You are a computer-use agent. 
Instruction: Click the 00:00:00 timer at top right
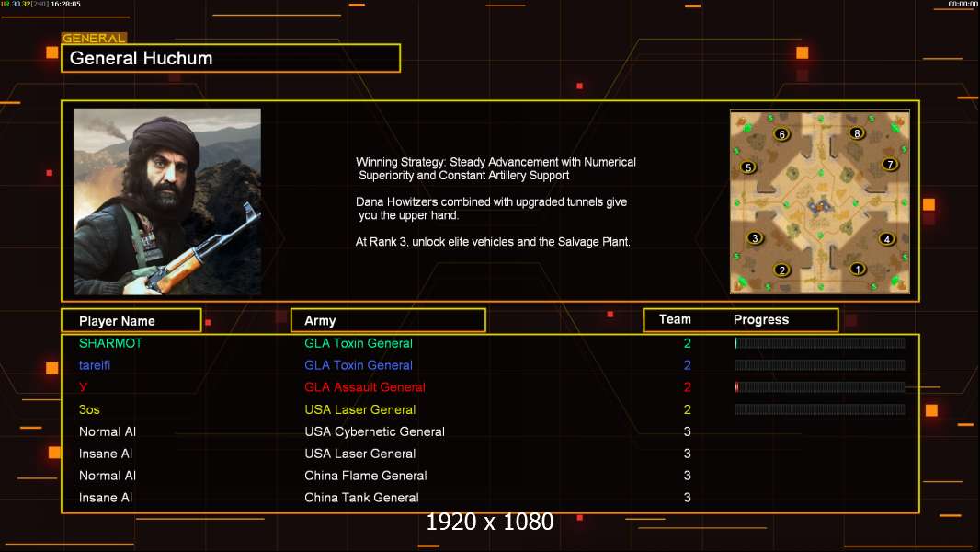tap(963, 4)
